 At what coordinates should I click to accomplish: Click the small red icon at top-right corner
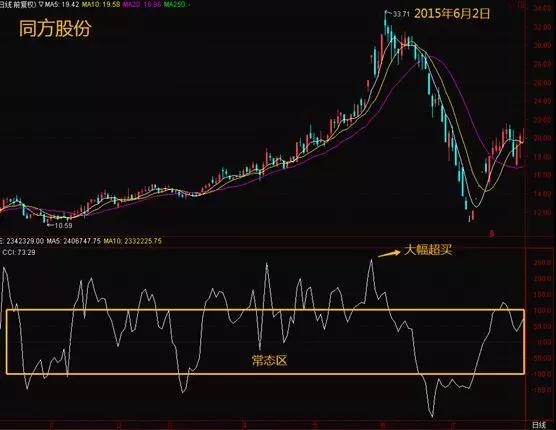pos(522,5)
